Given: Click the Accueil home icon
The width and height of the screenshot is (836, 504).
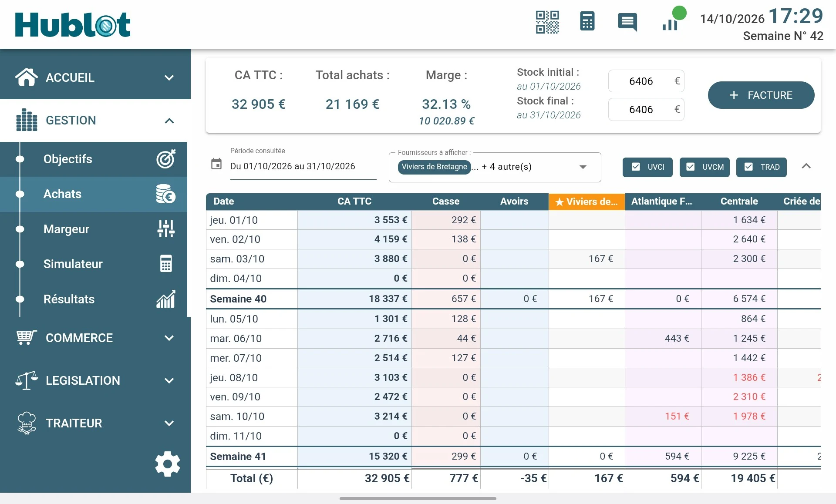Looking at the screenshot, I should (27, 77).
